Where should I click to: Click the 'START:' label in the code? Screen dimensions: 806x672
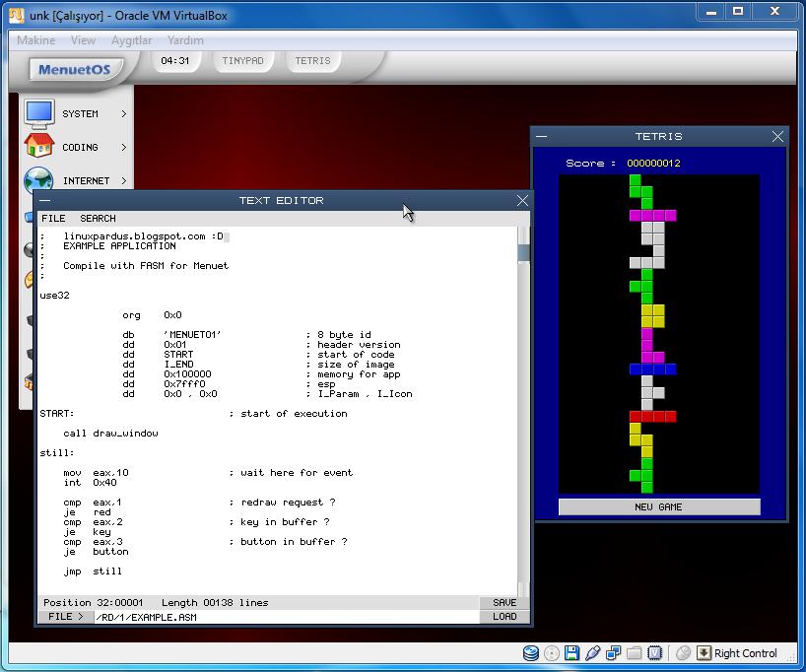pos(56,414)
